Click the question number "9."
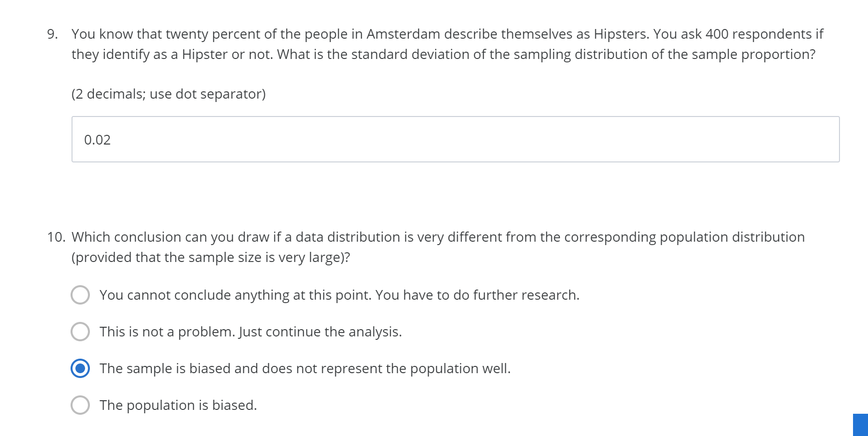Screen dimensions: 868x436 [x=52, y=34]
